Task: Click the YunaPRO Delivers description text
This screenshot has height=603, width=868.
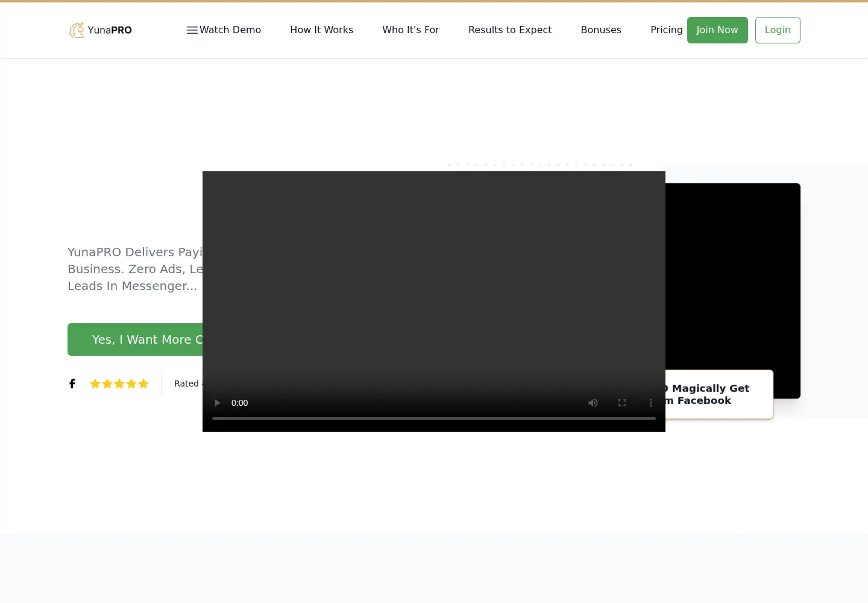Action: click(x=135, y=269)
